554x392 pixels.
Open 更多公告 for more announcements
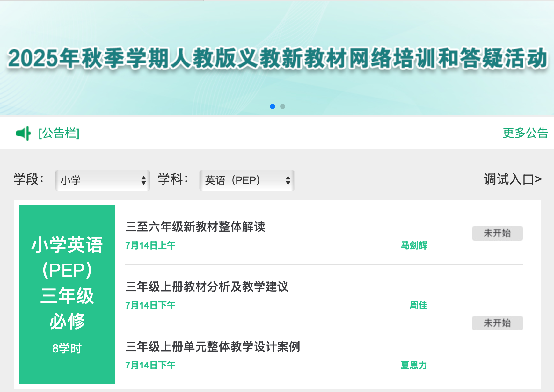[x=525, y=133]
